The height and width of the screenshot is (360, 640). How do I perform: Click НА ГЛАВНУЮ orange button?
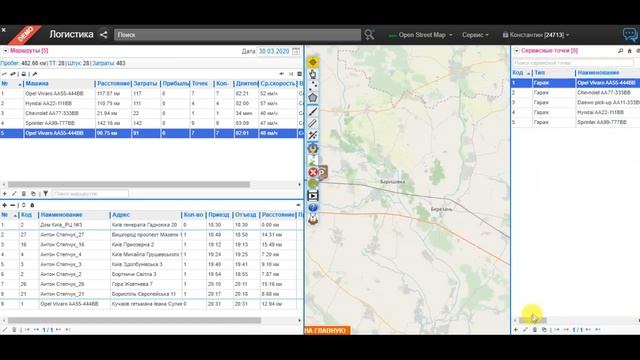coord(327,330)
